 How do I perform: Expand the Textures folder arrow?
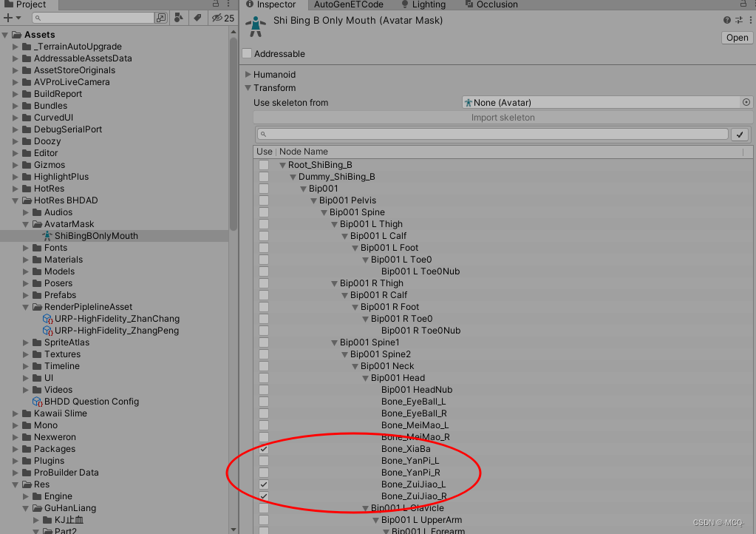point(26,354)
